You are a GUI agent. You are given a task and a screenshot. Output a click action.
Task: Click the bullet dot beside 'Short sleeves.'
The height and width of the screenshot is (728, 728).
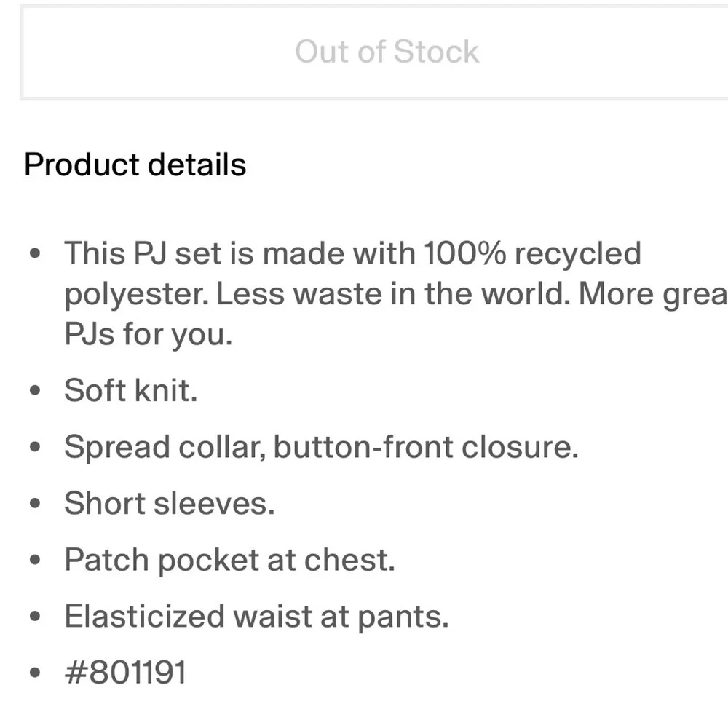35,503
